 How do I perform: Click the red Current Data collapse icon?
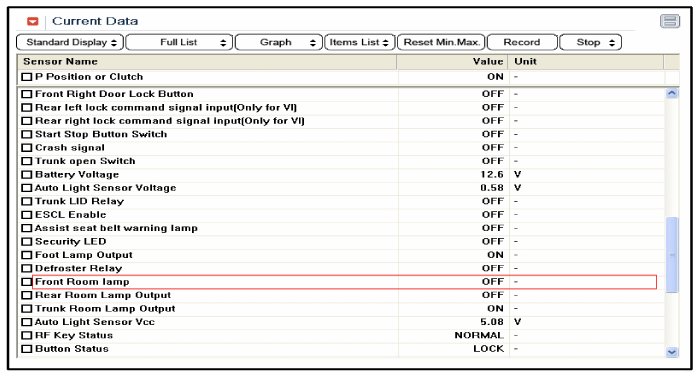coord(33,21)
